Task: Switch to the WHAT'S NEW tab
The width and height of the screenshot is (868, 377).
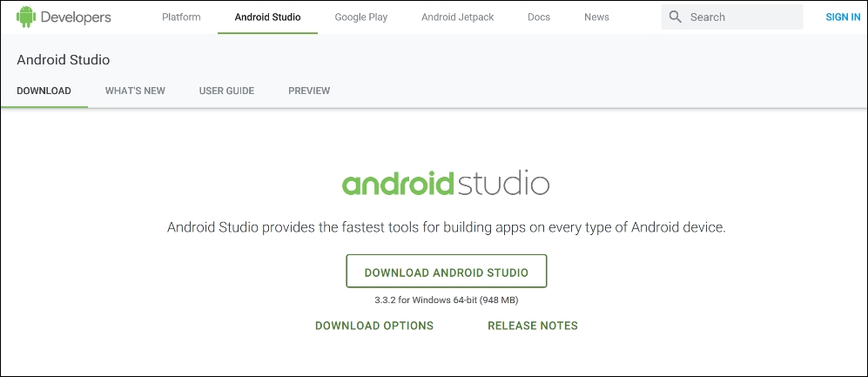Action: pos(135,91)
